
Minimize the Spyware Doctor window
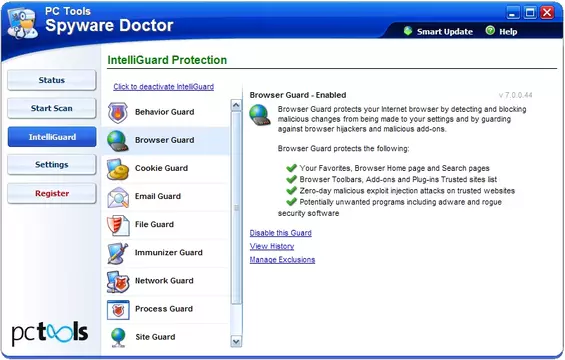tap(513, 13)
